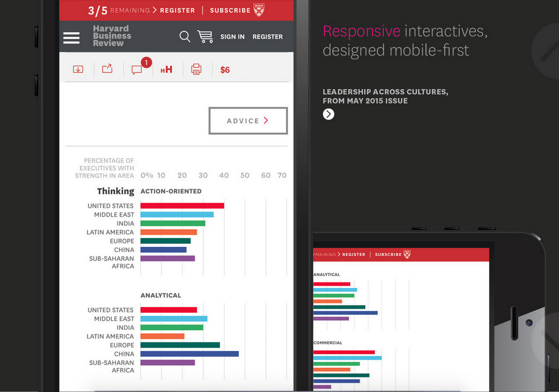Open comments speech bubble icon
559x392 pixels.
tap(137, 69)
